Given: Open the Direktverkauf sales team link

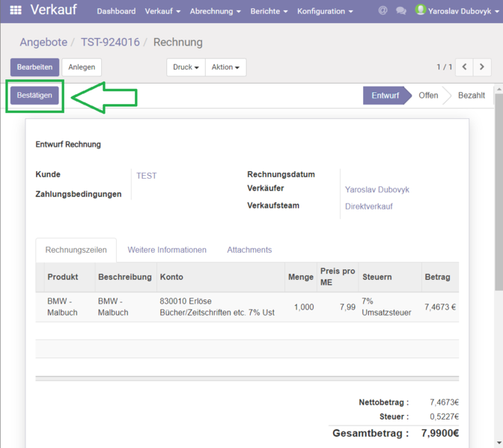Looking at the screenshot, I should [x=369, y=206].
